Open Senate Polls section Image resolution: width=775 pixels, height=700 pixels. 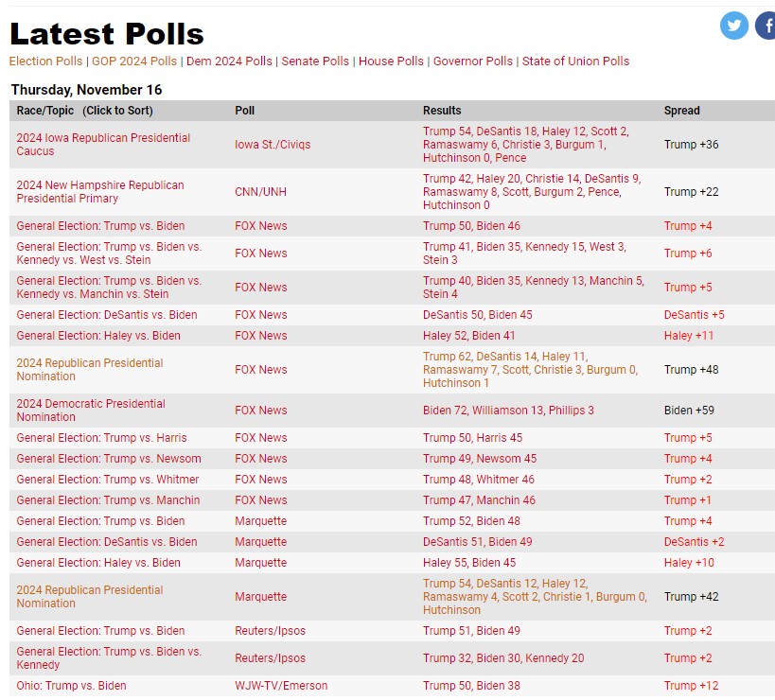pos(315,61)
